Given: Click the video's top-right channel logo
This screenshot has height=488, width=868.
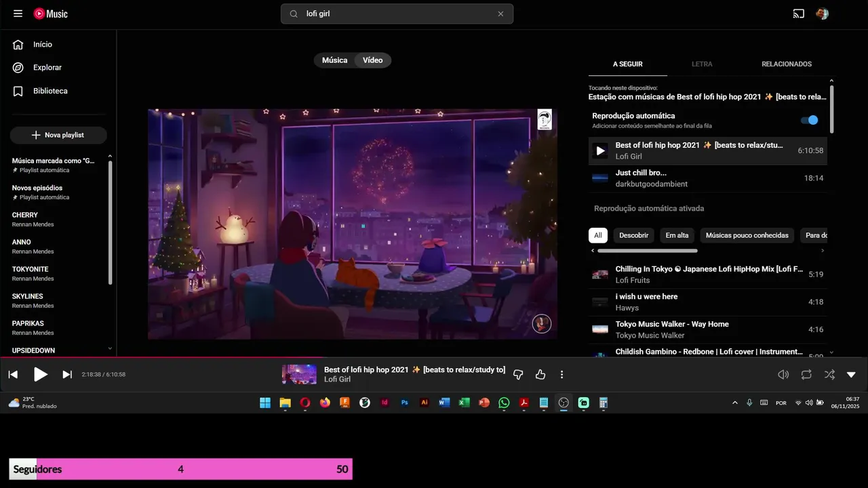Looking at the screenshot, I should [545, 119].
